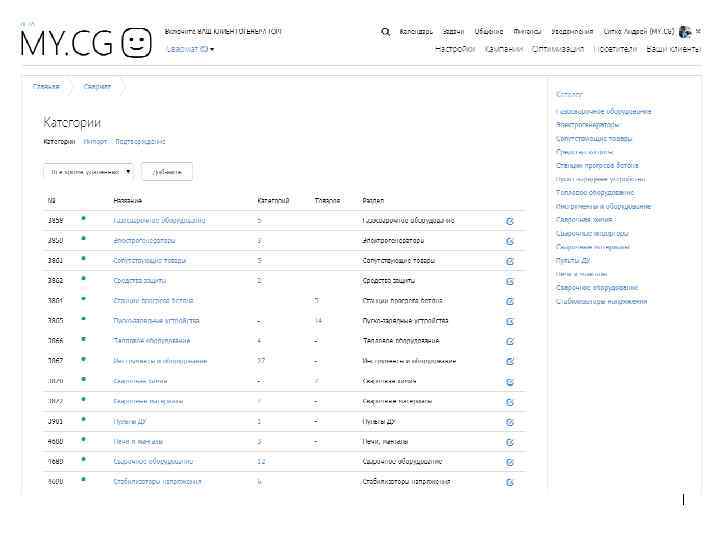720x540 pixels.
Task: Toggle green status dot for Сопутствующие товары row
Action: pyautogui.click(x=84, y=260)
